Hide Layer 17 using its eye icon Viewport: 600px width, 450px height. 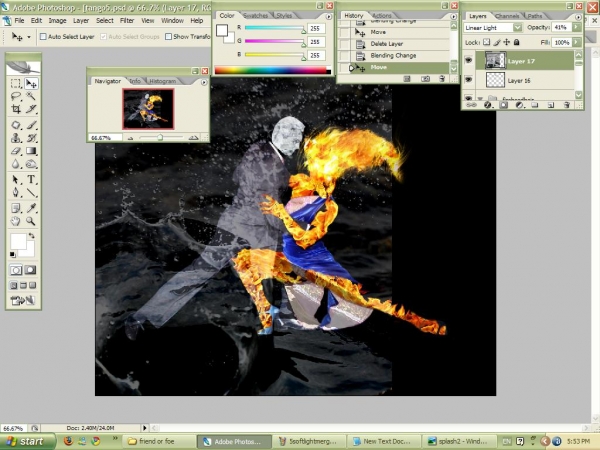[468, 60]
